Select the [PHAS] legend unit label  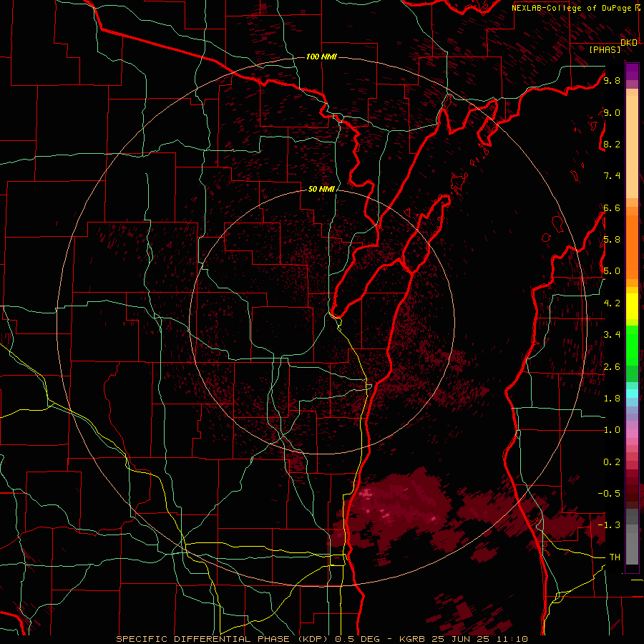click(605, 49)
